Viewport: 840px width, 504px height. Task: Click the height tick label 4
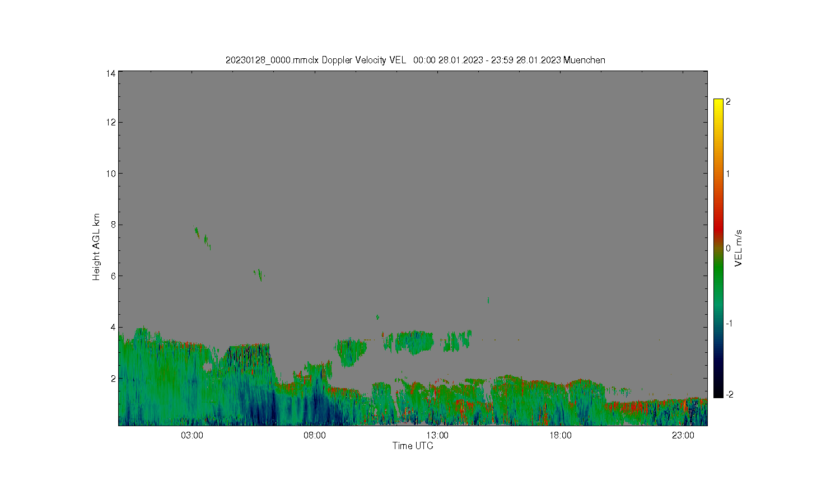pos(113,327)
